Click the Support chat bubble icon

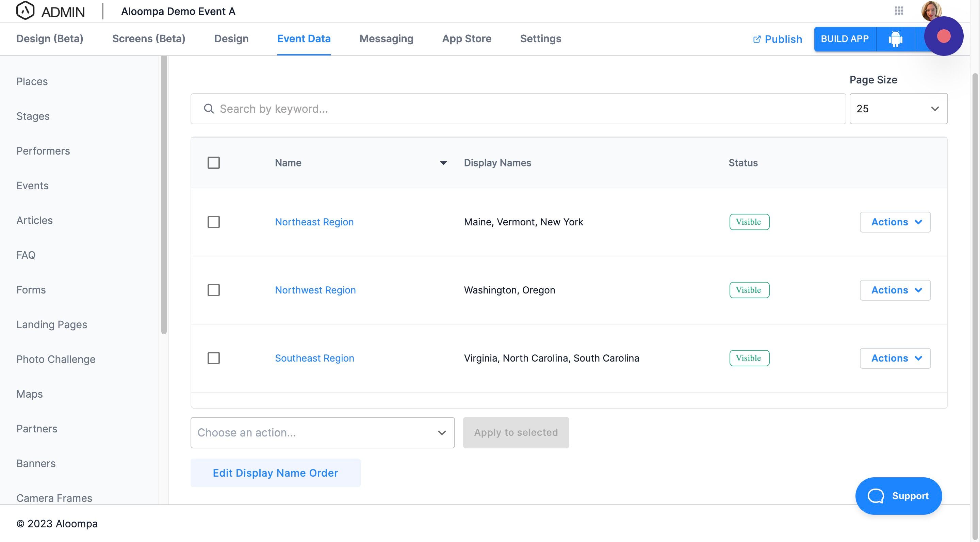(876, 496)
